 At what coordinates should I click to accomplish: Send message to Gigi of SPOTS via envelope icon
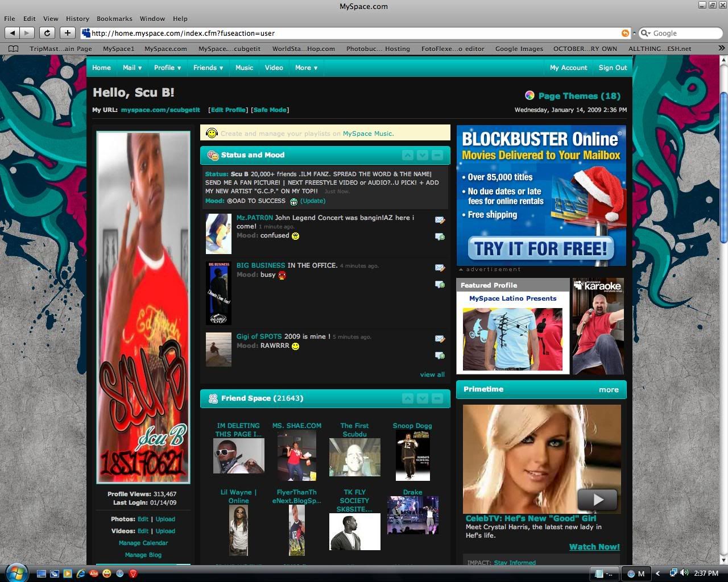tap(440, 339)
